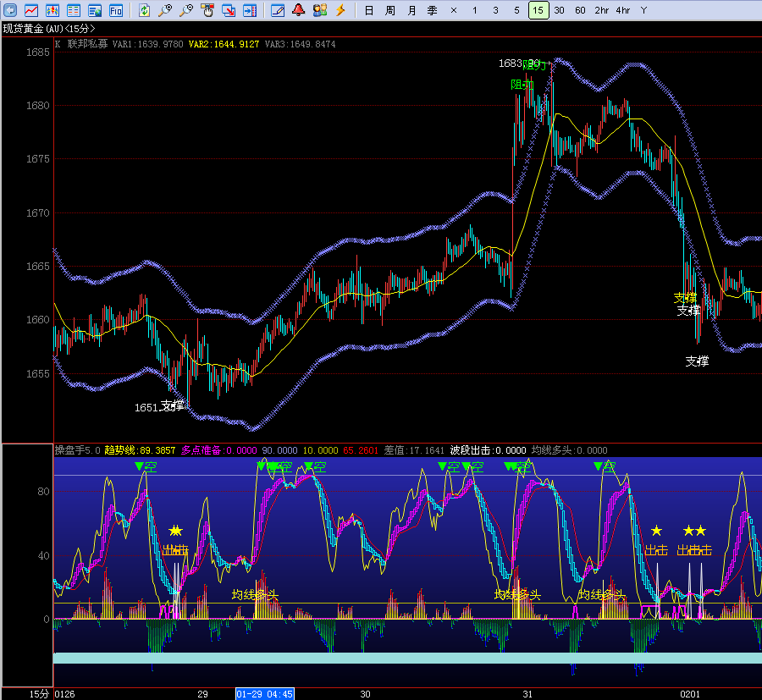Select the 4hr timeframe
The width and height of the screenshot is (762, 700).
click(622, 10)
